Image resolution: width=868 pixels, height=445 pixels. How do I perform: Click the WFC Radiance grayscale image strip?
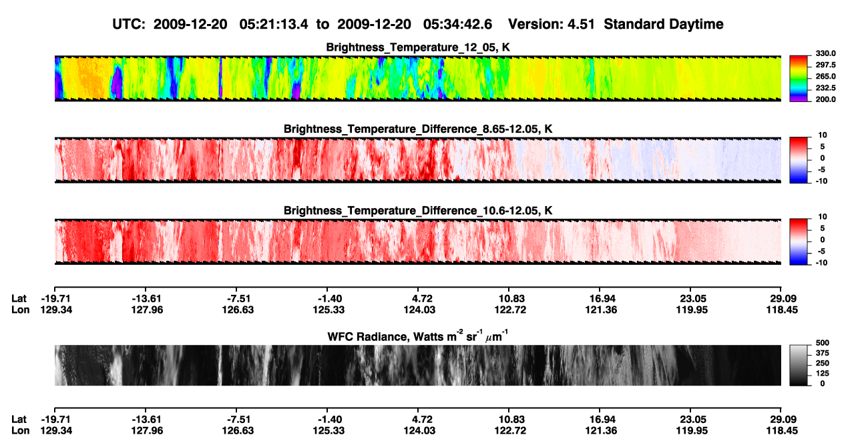point(417,365)
